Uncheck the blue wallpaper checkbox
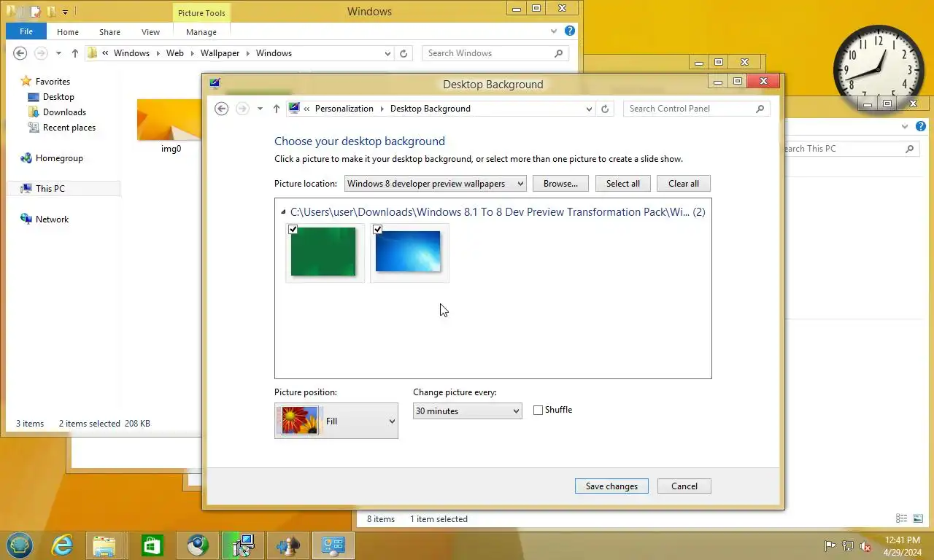 [378, 229]
